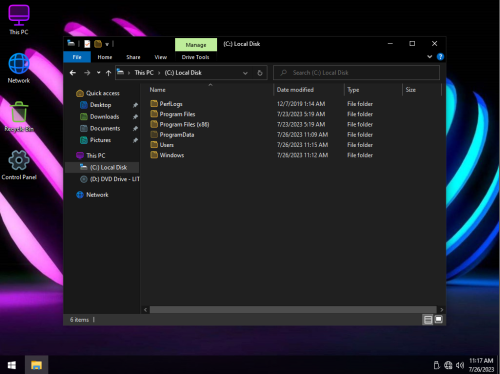Select the PerfLogs folder
Viewport: 500px width, 374px height.
click(171, 104)
